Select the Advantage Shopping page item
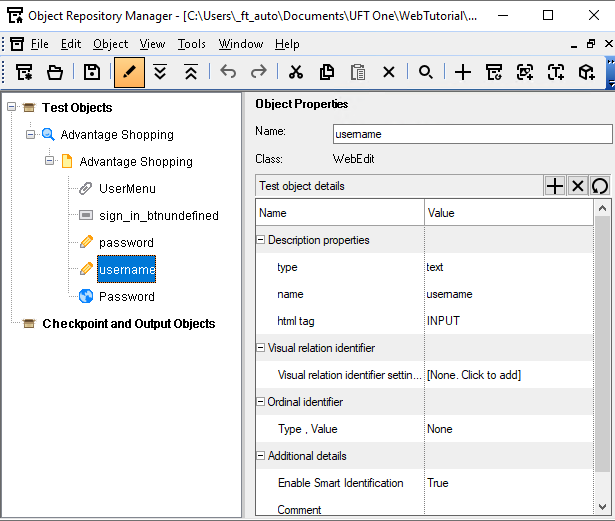615x521 pixels. [x=136, y=162]
